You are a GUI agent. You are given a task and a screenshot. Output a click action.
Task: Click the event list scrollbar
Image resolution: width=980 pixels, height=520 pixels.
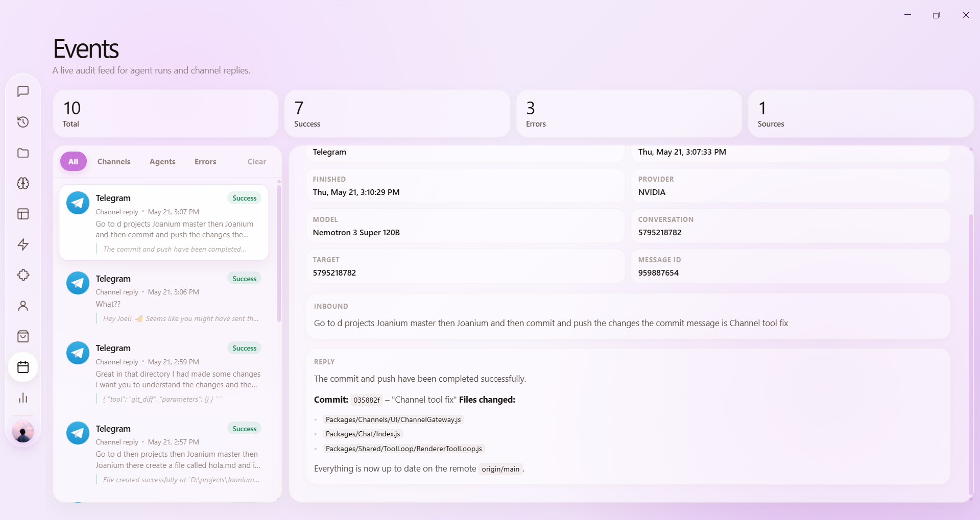click(279, 253)
